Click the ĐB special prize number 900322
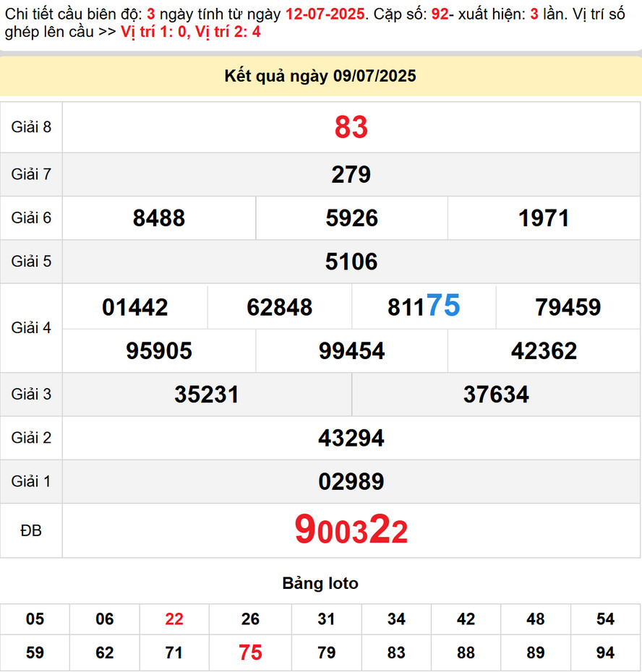This screenshot has height=672, width=642. [x=351, y=530]
